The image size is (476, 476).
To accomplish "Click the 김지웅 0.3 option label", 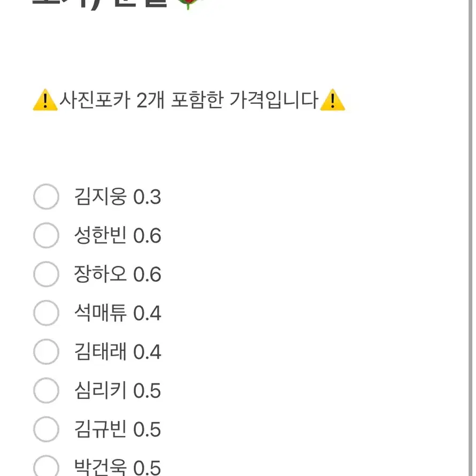I will point(118,197).
